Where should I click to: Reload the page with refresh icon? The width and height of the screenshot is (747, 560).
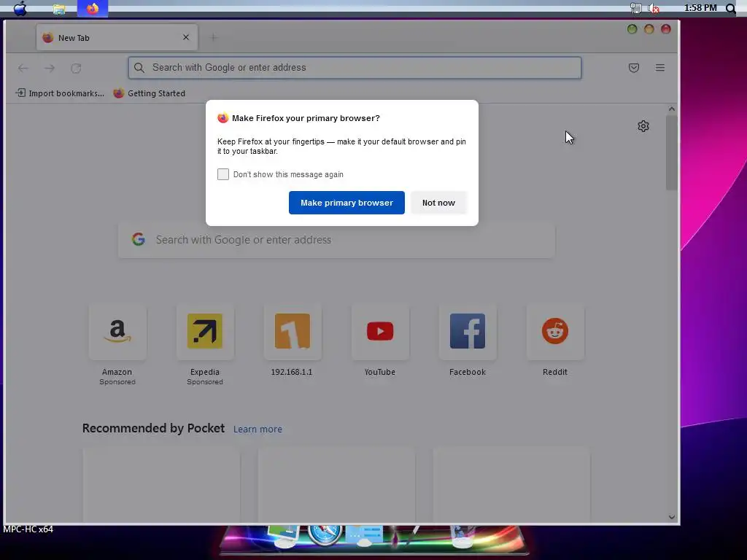point(76,68)
